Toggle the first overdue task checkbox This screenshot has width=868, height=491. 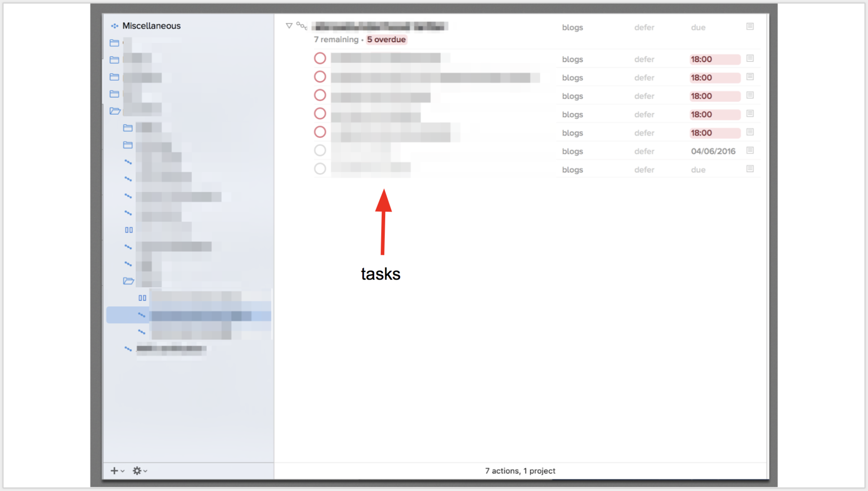tap(320, 58)
